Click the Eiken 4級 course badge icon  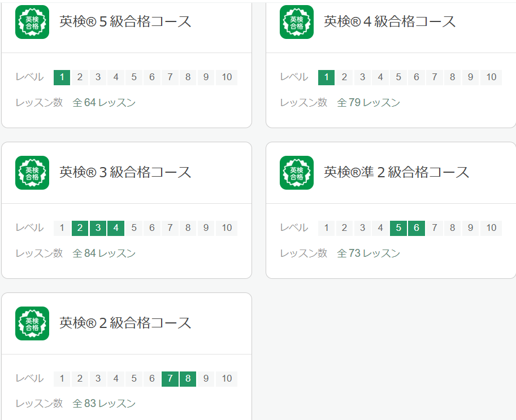297,22
